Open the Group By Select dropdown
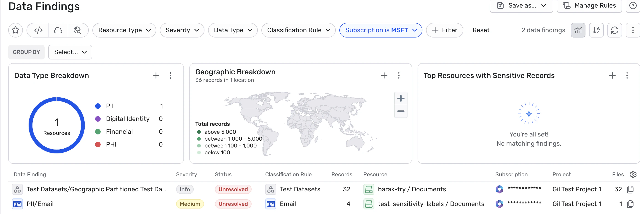This screenshot has width=644, height=214. 70,52
